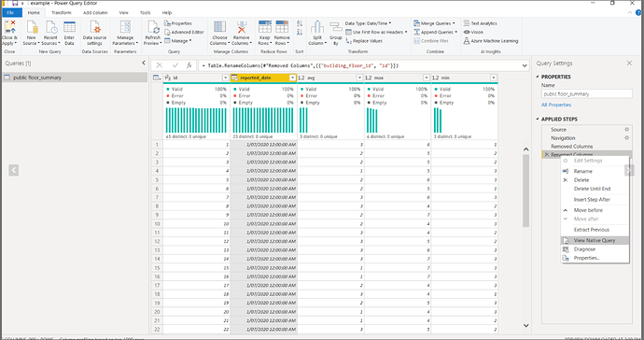
Task: Open Data source settings
Action: pyautogui.click(x=95, y=27)
